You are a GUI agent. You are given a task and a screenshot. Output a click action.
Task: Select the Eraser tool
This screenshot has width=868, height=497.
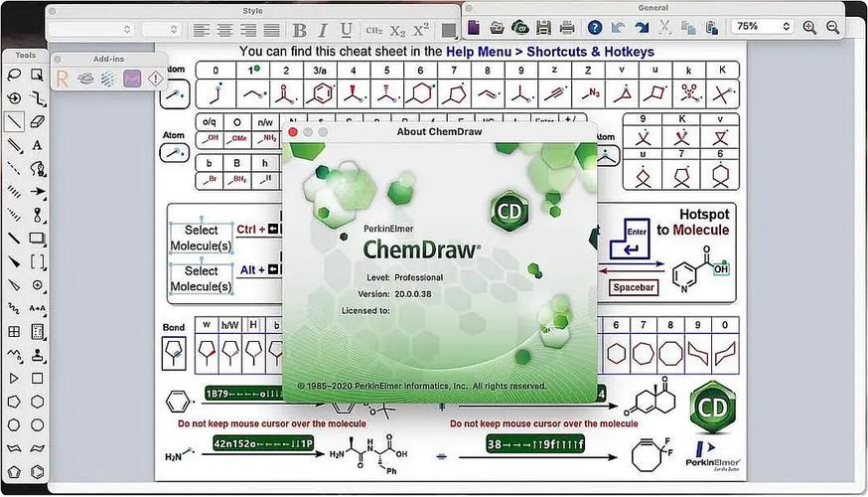coord(37,121)
